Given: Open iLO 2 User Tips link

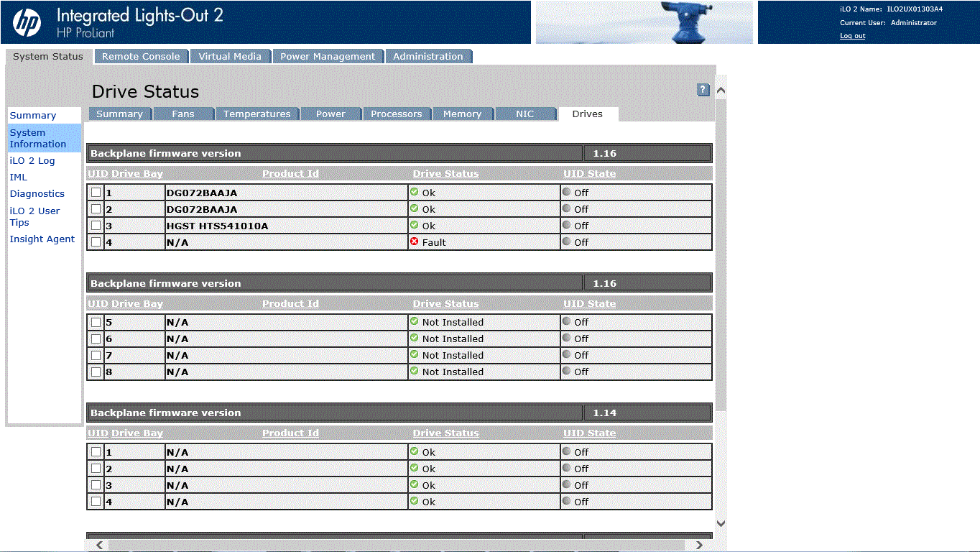Looking at the screenshot, I should (34, 216).
